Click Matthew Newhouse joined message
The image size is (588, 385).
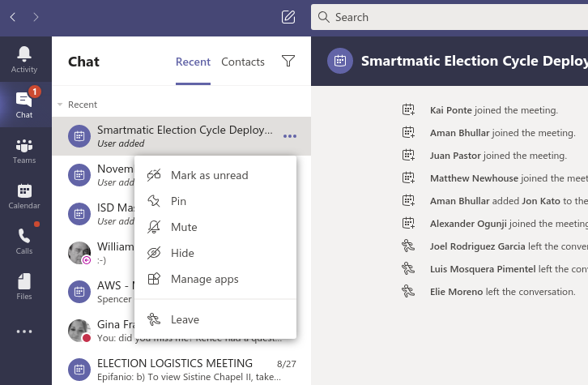click(x=509, y=178)
